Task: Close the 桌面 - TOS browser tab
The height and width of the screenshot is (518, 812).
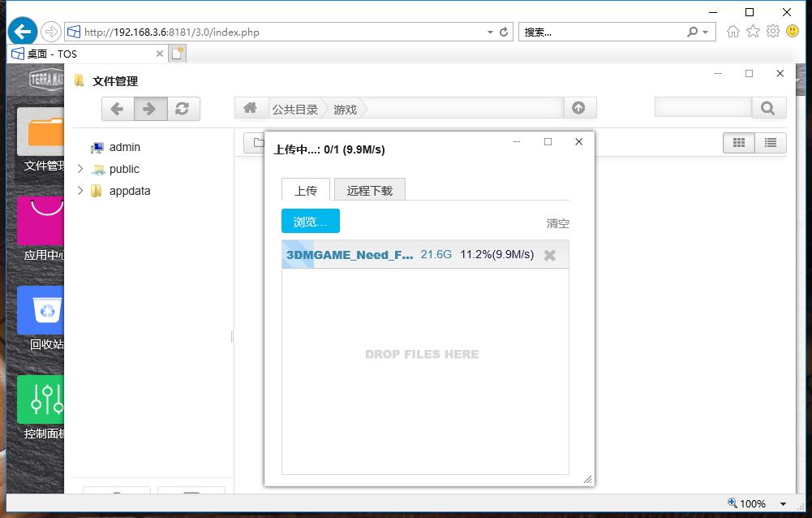Action: pos(160,54)
